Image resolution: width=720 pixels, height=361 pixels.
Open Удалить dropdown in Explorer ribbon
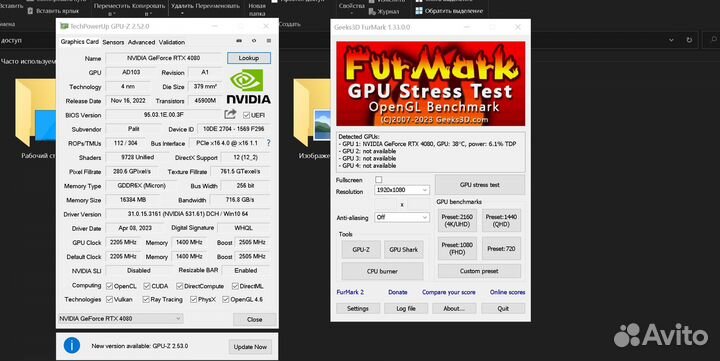pyautogui.click(x=182, y=10)
